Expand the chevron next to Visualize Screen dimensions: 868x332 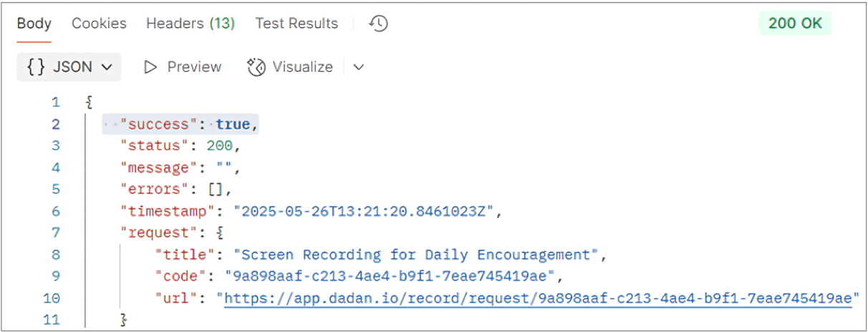(359, 67)
